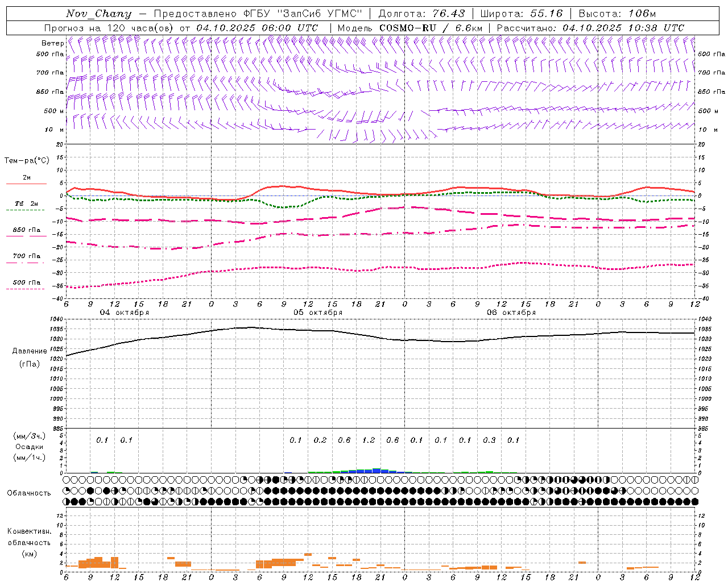Select the 'Широта: 55.16' header field
The height and width of the screenshot is (582, 728).
pos(522,14)
